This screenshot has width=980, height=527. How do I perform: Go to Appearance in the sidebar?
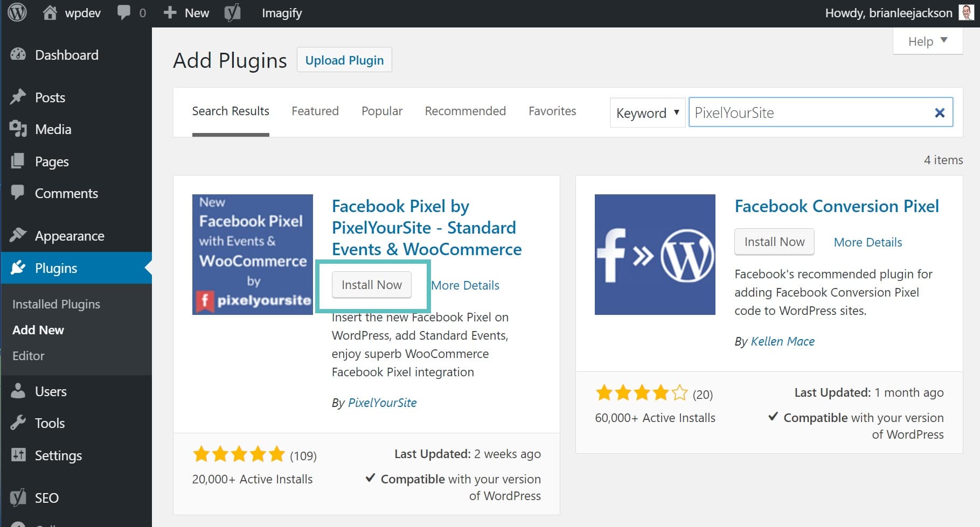69,236
